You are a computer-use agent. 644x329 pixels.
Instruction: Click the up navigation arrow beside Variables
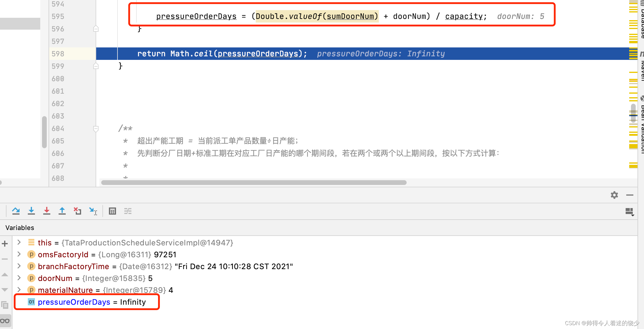pyautogui.click(x=4, y=274)
